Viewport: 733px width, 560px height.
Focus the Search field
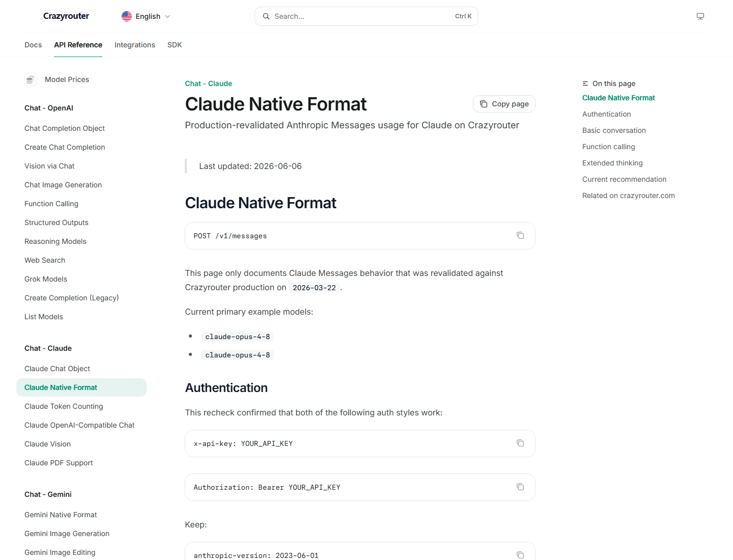click(x=366, y=16)
